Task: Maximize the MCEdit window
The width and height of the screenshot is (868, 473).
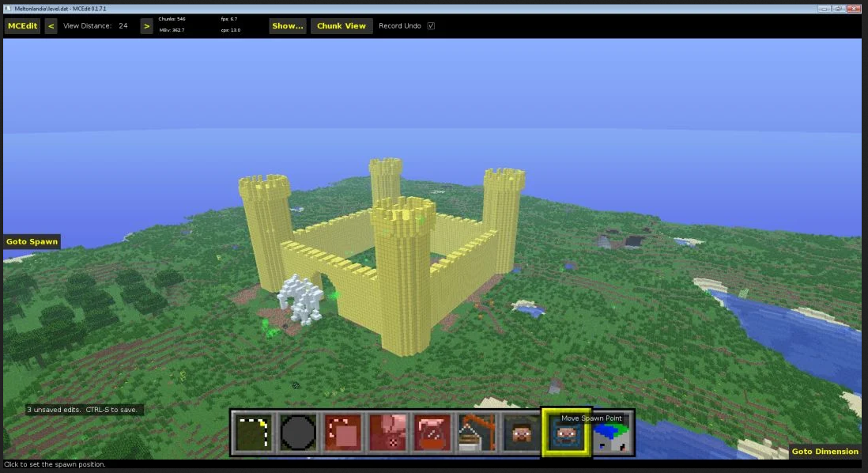Action: (x=840, y=9)
